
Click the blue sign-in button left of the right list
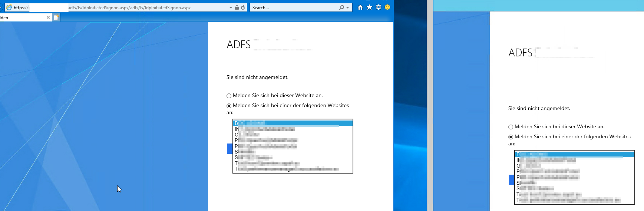click(511, 180)
